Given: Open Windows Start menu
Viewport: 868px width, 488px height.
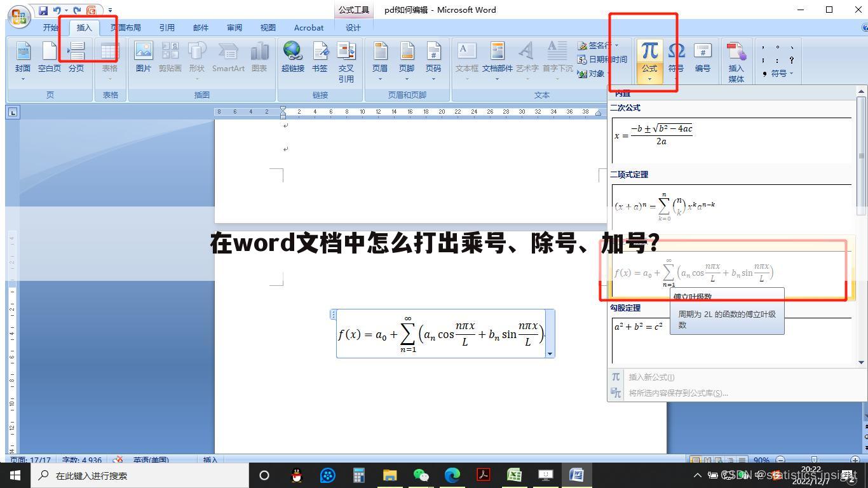Looking at the screenshot, I should [15, 475].
